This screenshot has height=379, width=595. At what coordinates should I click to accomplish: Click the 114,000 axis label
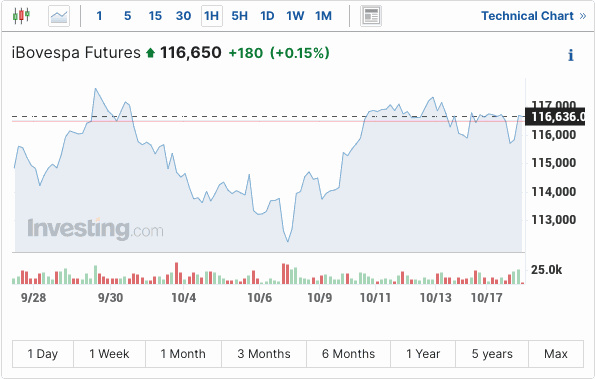pyautogui.click(x=554, y=192)
